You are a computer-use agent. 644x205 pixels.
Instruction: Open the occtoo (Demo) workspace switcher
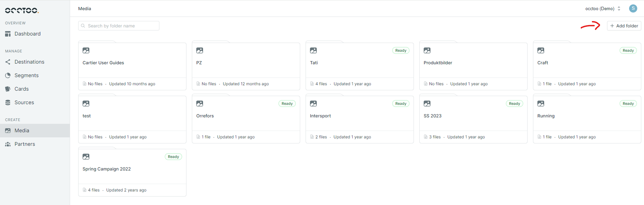603,8
